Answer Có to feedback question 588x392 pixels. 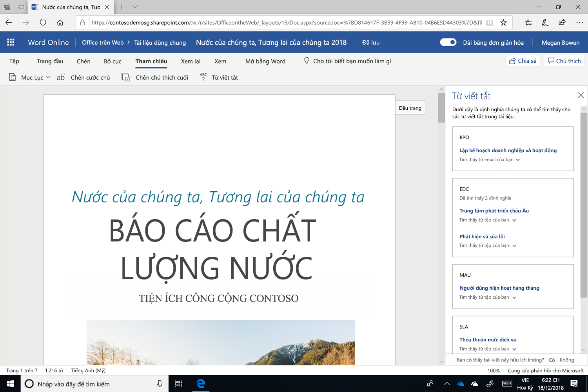coord(552,360)
